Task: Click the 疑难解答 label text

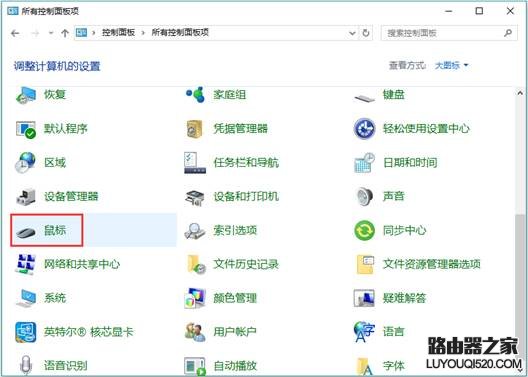Action: pyautogui.click(x=404, y=298)
